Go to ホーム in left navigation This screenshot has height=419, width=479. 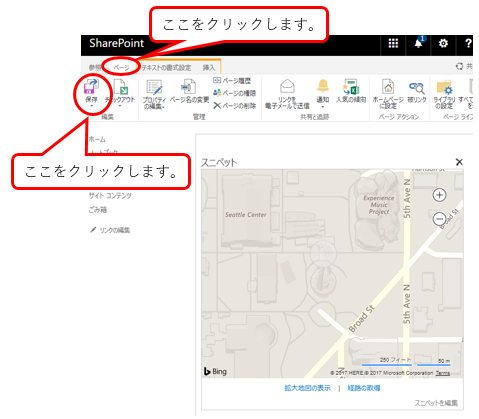[x=97, y=139]
